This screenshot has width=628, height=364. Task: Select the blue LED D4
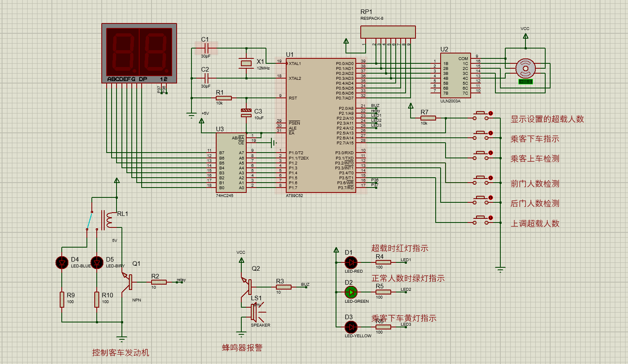point(62,262)
